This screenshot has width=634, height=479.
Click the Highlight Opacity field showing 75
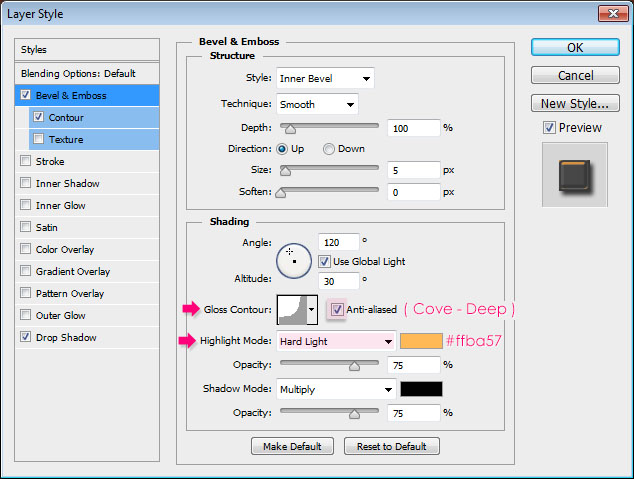click(x=414, y=365)
